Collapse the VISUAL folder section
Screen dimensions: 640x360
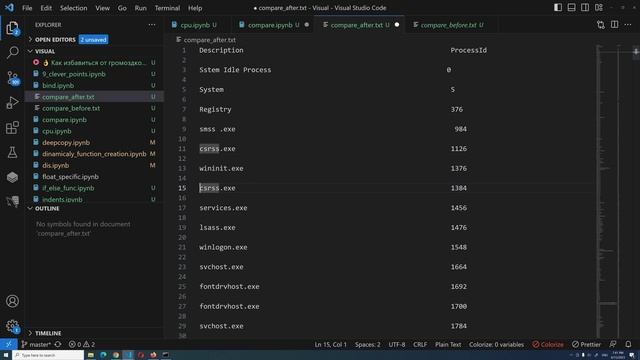(45, 51)
